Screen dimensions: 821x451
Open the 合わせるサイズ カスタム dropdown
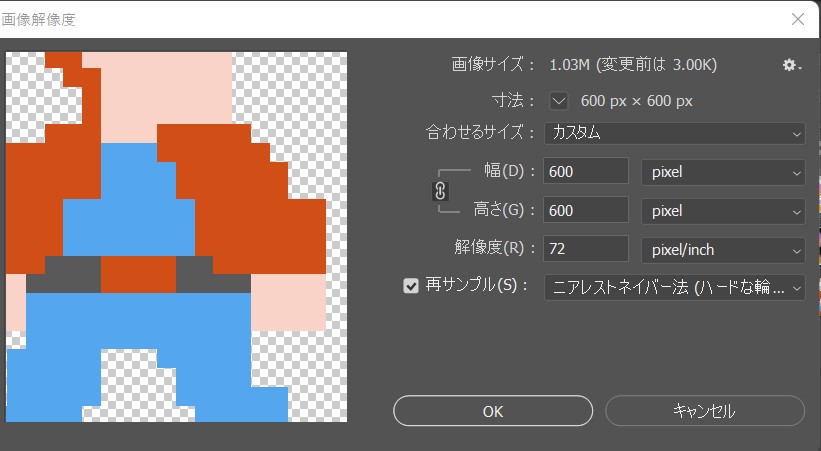[674, 133]
